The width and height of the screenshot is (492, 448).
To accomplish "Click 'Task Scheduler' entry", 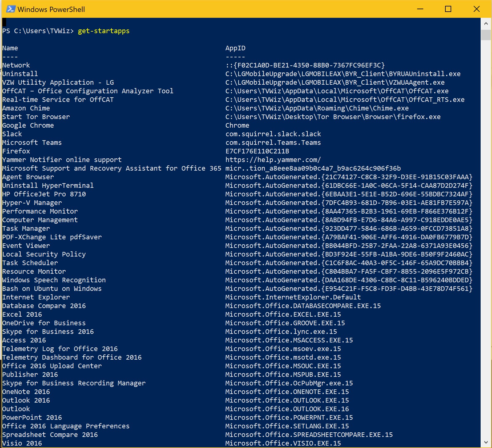I will 30,263.
